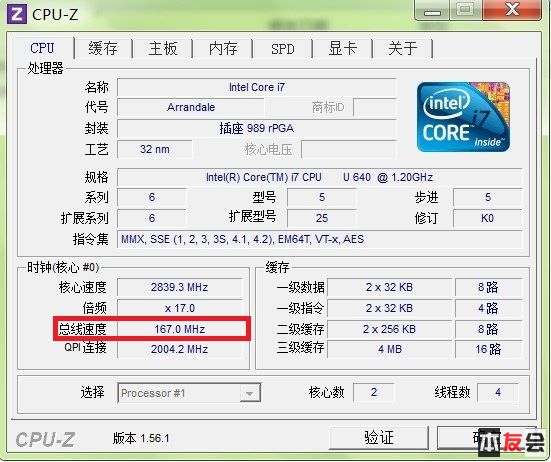Viewport: 551px width, 462px height.
Task: Click the core speed value 2839.3 MHz
Action: coord(180,287)
